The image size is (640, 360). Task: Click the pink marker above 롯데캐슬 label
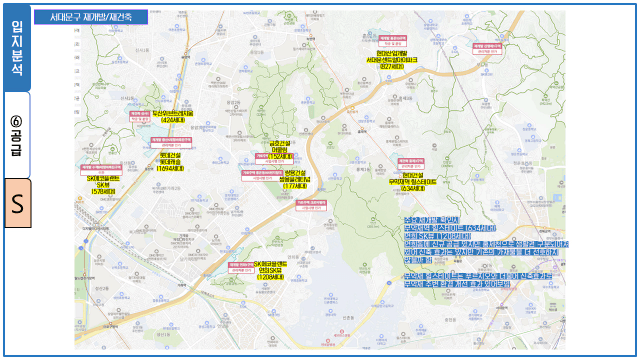171,142
